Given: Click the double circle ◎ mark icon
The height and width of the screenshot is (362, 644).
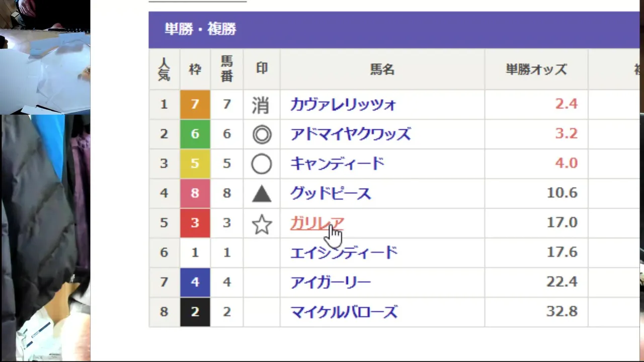Looking at the screenshot, I should (x=262, y=134).
